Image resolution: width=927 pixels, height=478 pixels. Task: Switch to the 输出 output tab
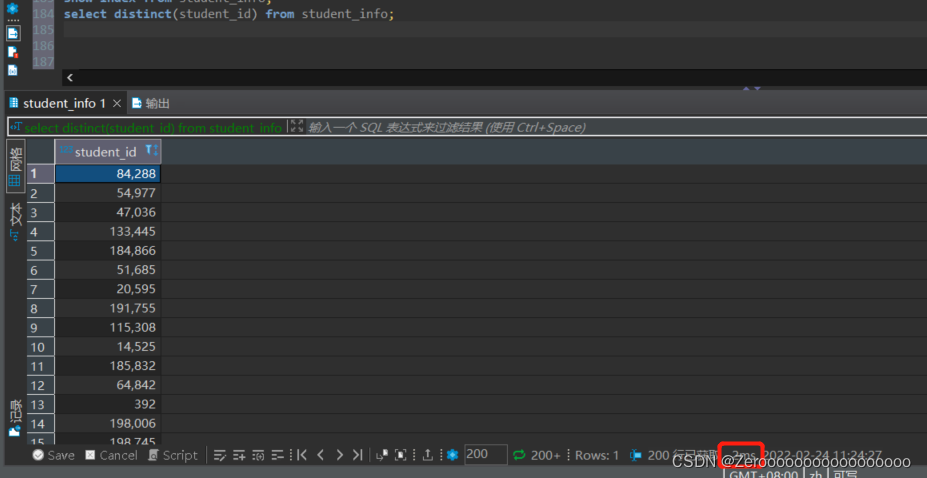[x=151, y=103]
